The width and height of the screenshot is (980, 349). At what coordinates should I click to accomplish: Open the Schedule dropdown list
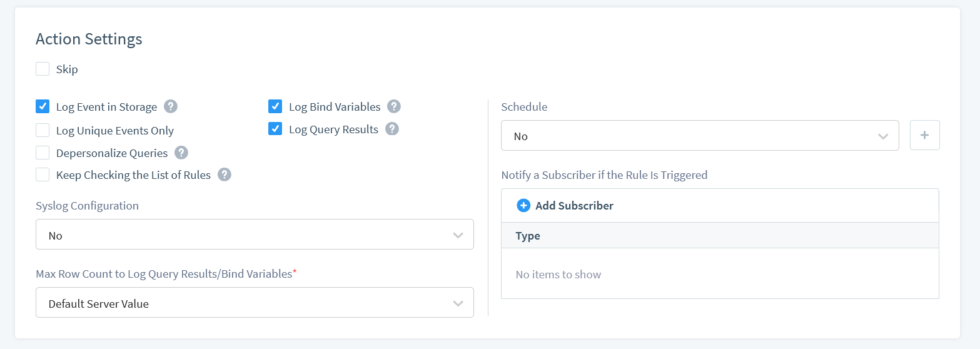(700, 136)
